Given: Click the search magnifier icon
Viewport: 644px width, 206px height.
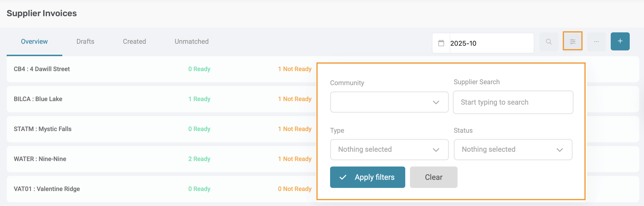Looking at the screenshot, I should tap(548, 41).
